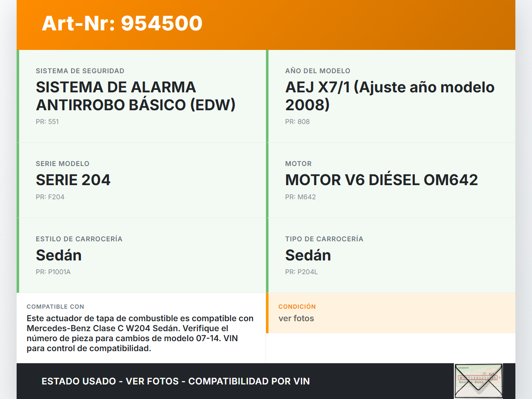Click the Art-Nr: 954500 header title

pyautogui.click(x=122, y=23)
